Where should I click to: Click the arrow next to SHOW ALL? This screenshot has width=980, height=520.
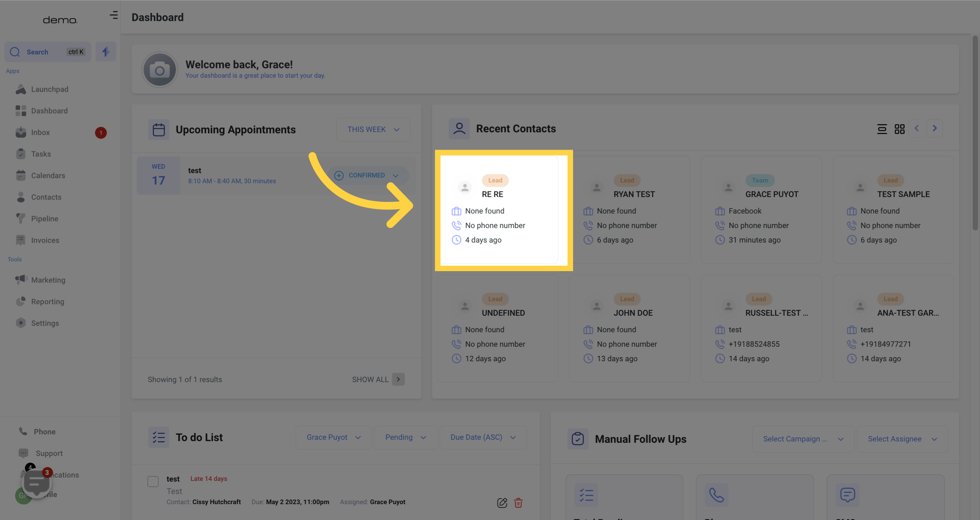(398, 379)
